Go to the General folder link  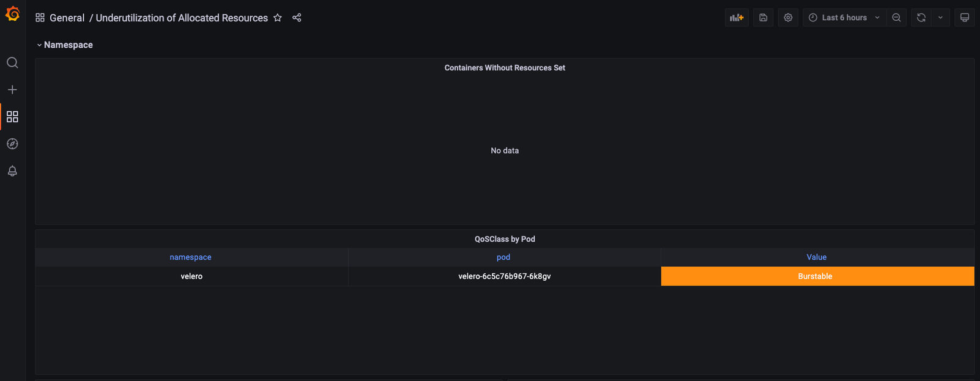pos(67,18)
